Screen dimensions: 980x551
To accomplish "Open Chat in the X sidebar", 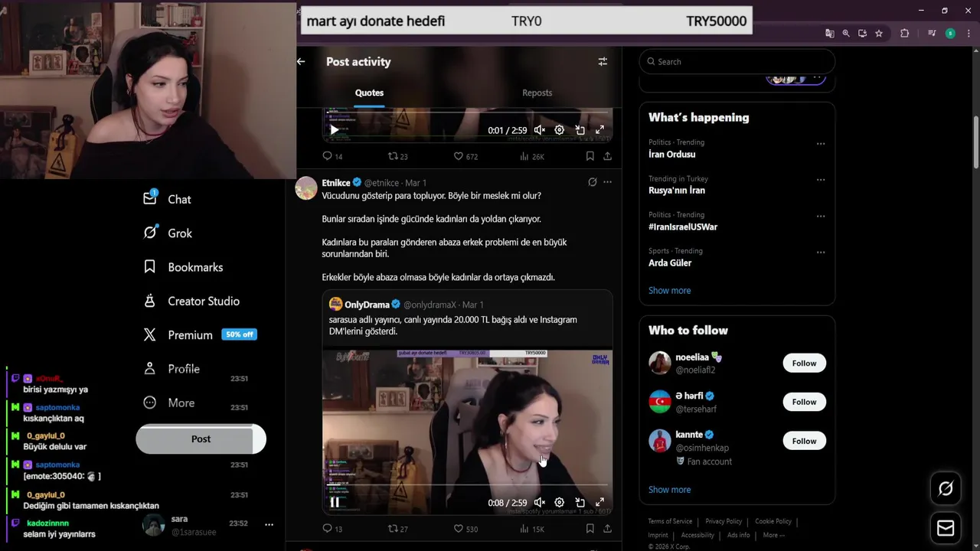I will click(x=167, y=199).
